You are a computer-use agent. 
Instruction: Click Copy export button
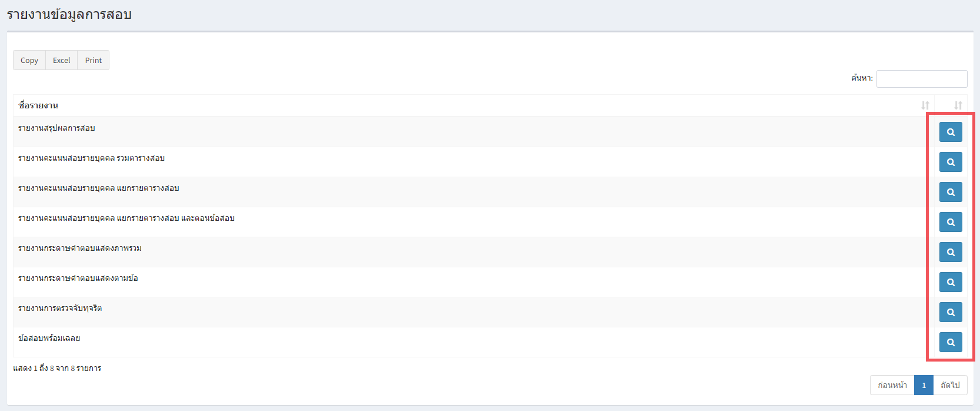click(x=29, y=60)
